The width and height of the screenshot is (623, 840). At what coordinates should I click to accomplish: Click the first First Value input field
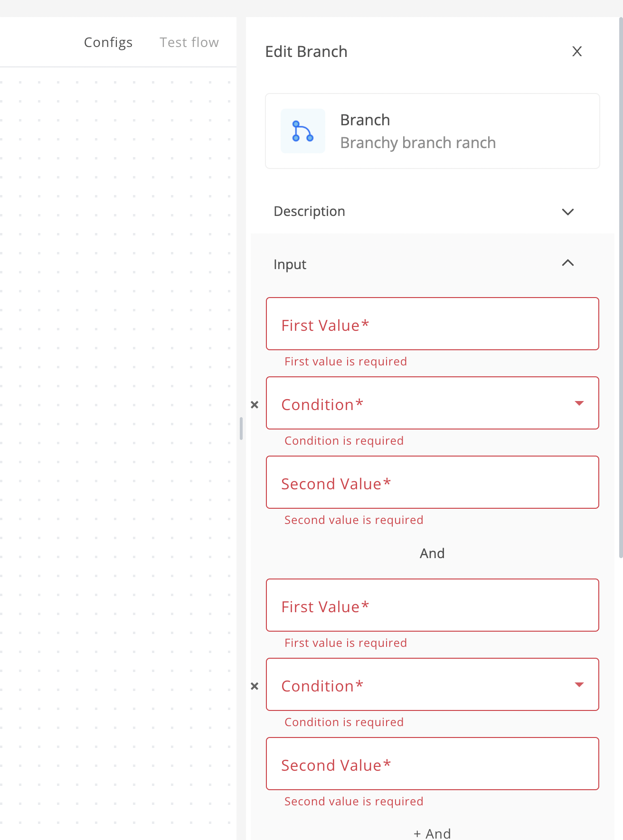pos(432,324)
